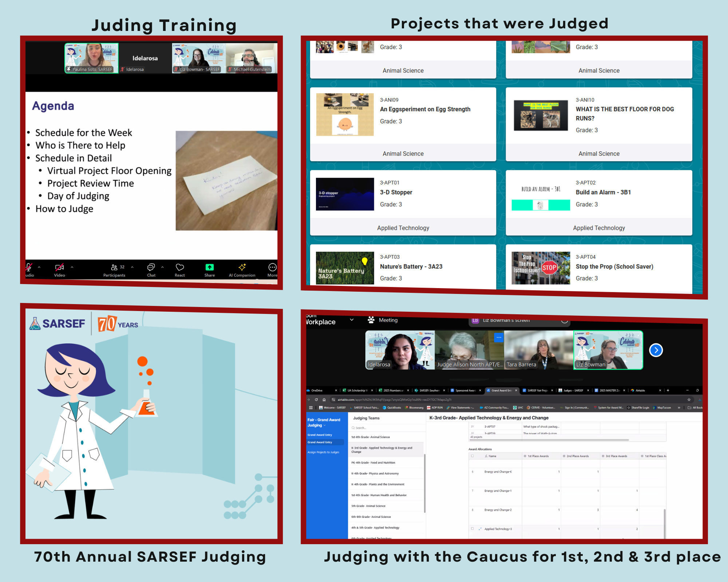Open the browser apps grid icon

point(311,407)
